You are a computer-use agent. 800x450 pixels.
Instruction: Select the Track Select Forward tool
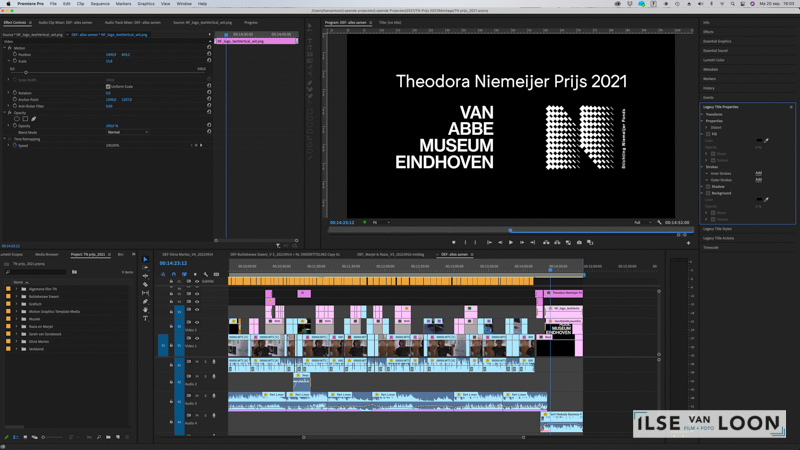tap(145, 267)
